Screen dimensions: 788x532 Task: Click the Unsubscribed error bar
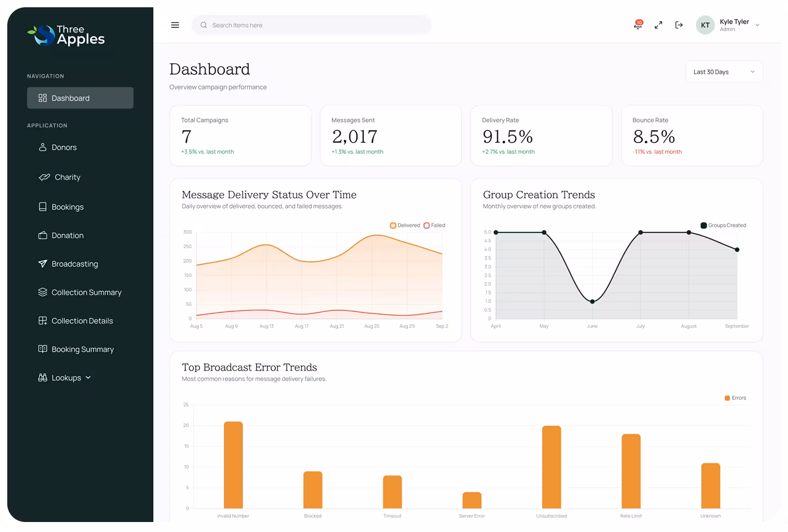552,467
